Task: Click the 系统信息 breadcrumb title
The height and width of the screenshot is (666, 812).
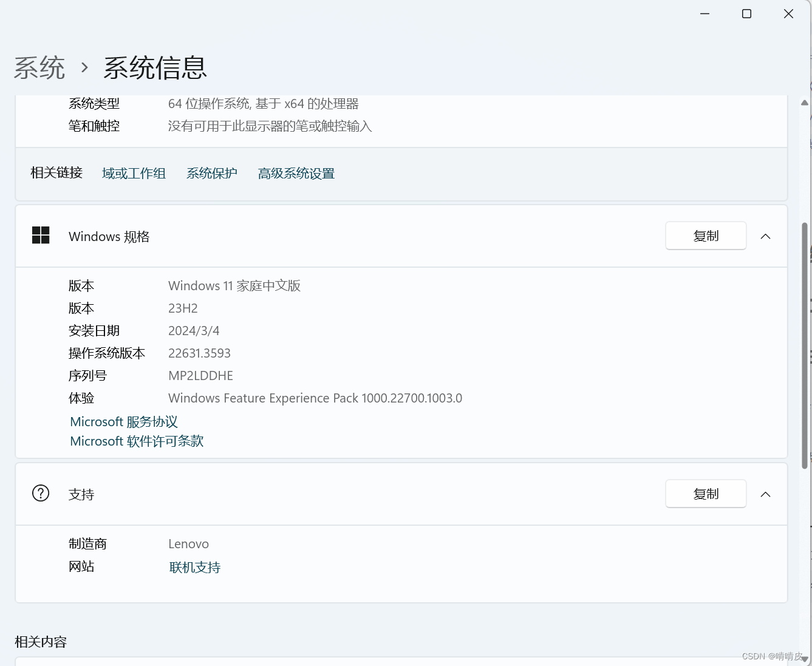Action: 155,67
